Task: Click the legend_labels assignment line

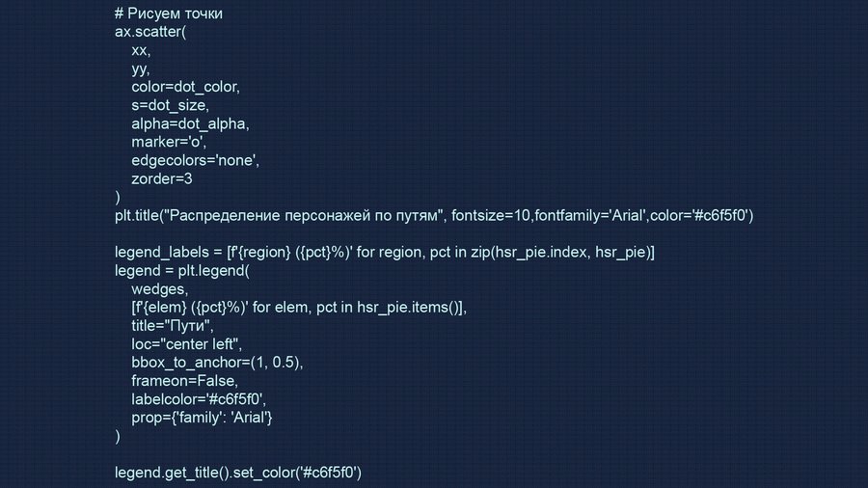Action: pyautogui.click(x=385, y=252)
